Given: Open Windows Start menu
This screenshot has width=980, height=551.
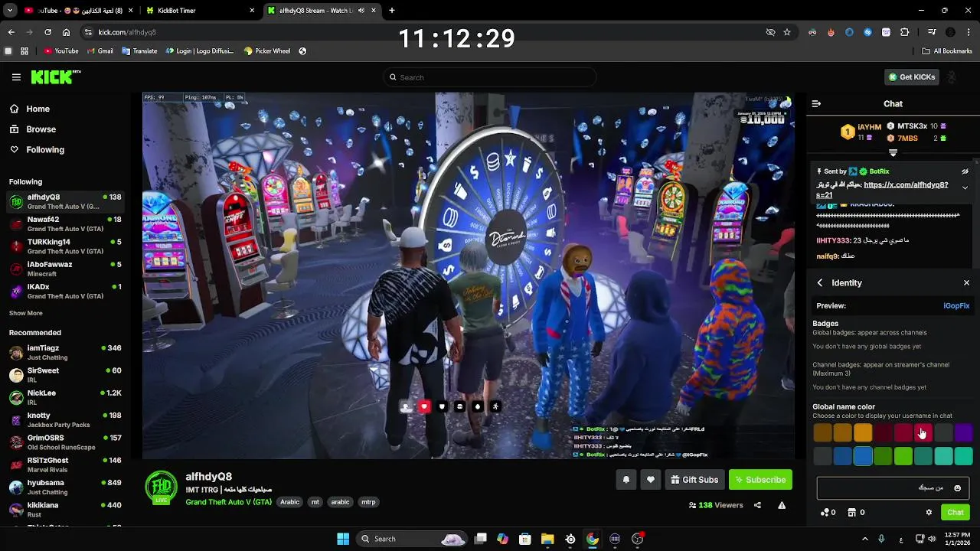Looking at the screenshot, I should tap(342, 539).
